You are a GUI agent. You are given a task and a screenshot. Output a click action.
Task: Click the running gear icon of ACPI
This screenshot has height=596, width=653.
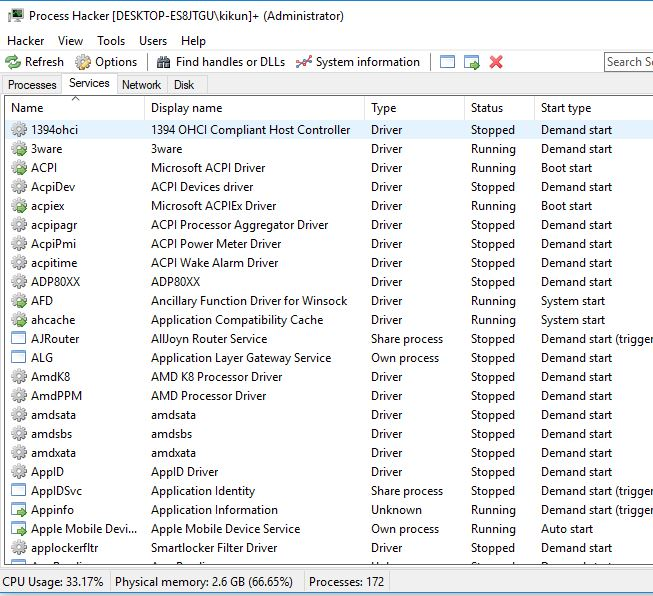19,168
